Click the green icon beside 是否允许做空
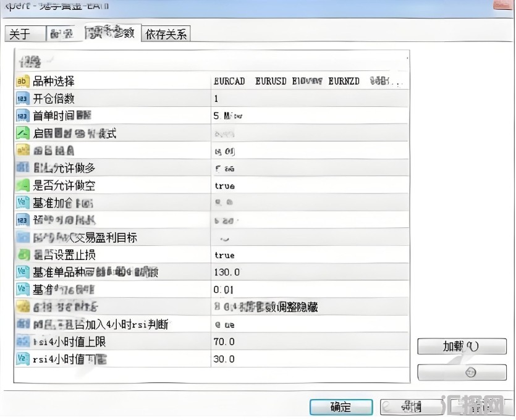 [22, 185]
